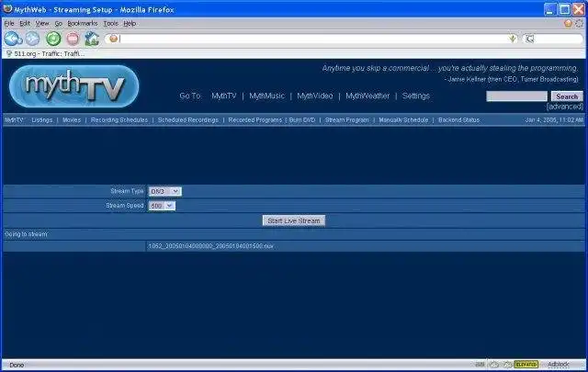Image resolution: width=588 pixels, height=372 pixels.
Task: Open the Backend Status link
Action: [458, 120]
